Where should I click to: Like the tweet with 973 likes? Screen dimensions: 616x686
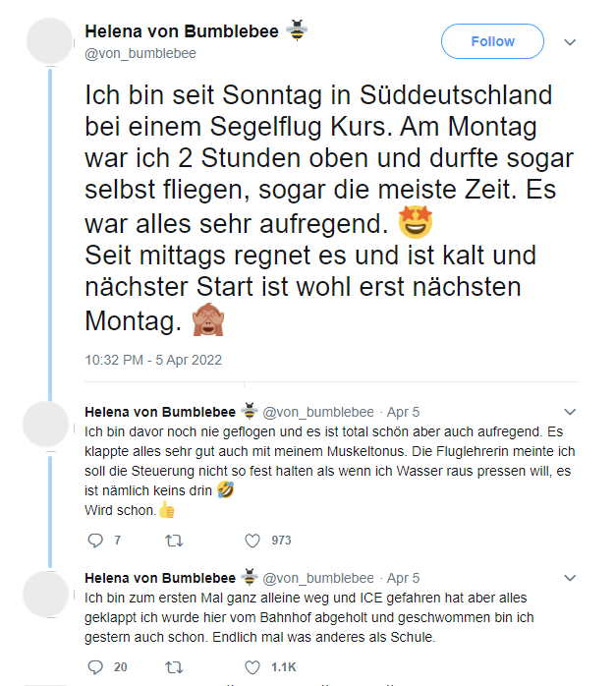click(252, 541)
